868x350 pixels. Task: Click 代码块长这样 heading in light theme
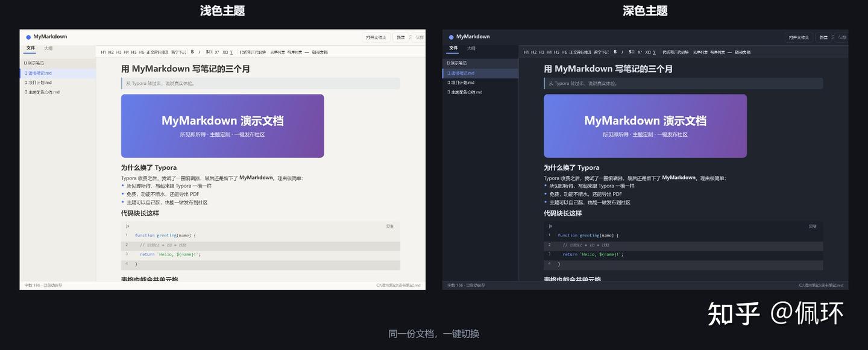coord(140,213)
